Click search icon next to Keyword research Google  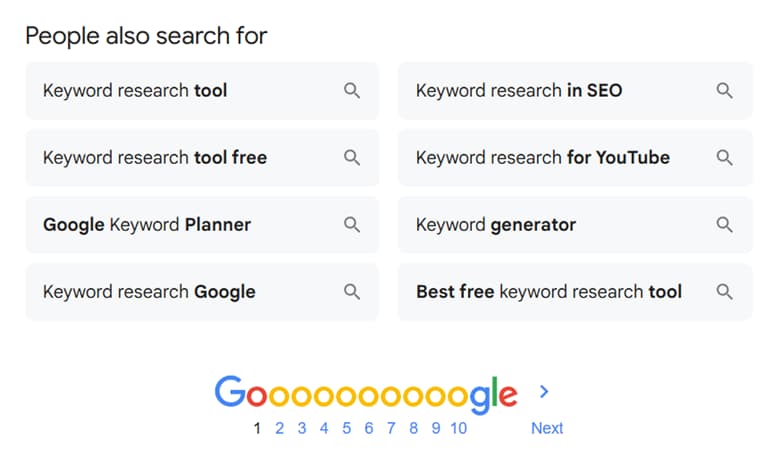coord(352,292)
